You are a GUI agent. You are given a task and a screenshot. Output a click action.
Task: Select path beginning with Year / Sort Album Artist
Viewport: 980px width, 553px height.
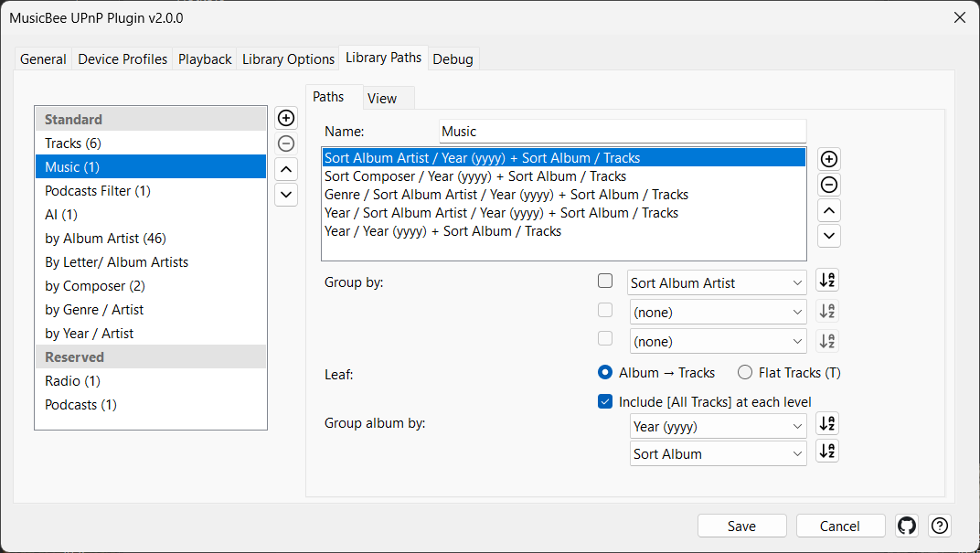click(564, 212)
